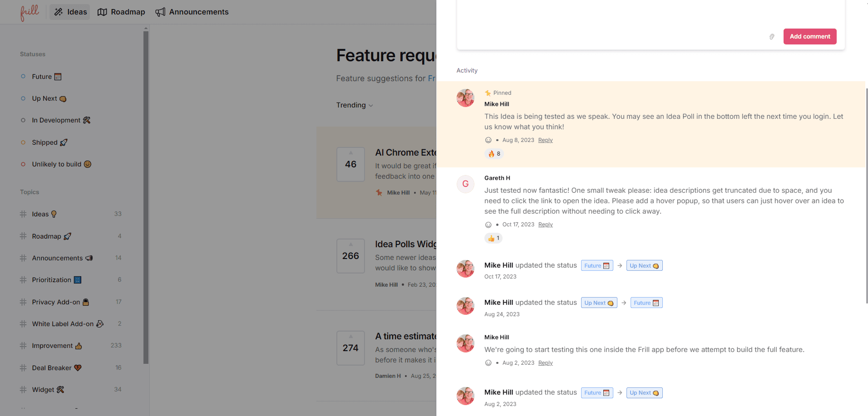Select the Ideas topic
This screenshot has height=416, width=868.
(x=71, y=214)
